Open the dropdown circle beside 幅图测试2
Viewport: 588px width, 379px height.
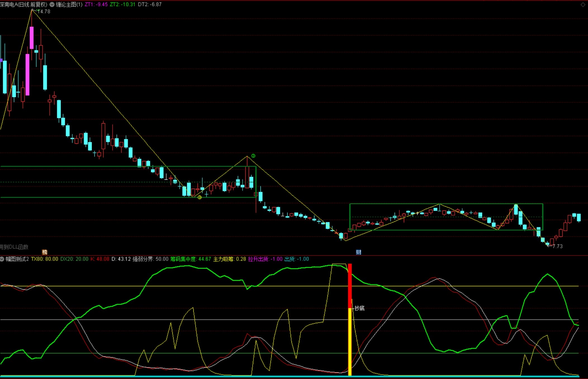(2, 259)
